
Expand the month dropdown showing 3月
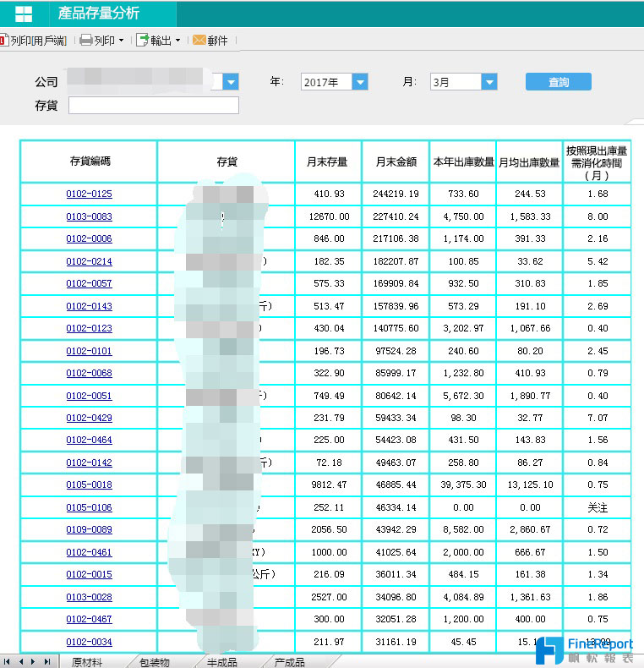tap(489, 82)
